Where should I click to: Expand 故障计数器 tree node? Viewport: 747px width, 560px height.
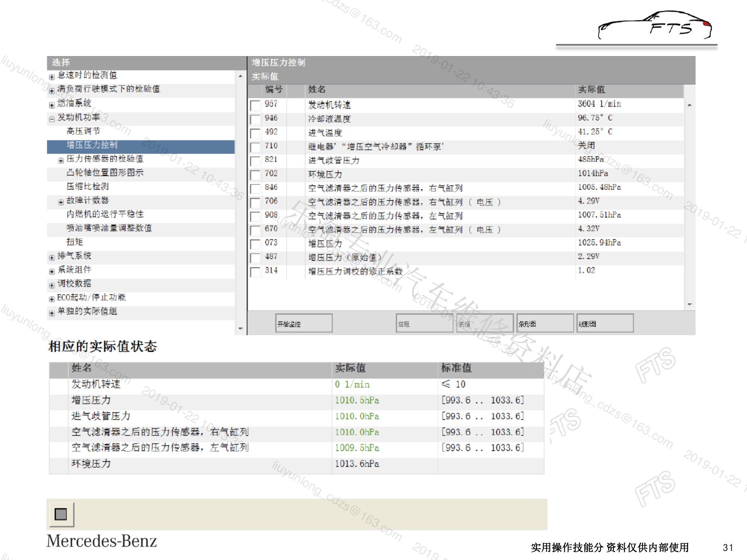click(x=61, y=202)
